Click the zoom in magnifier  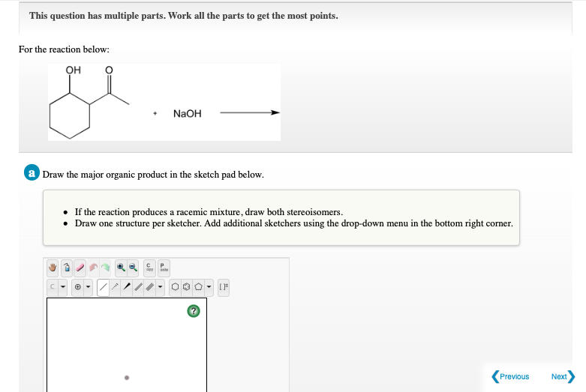coord(121,268)
